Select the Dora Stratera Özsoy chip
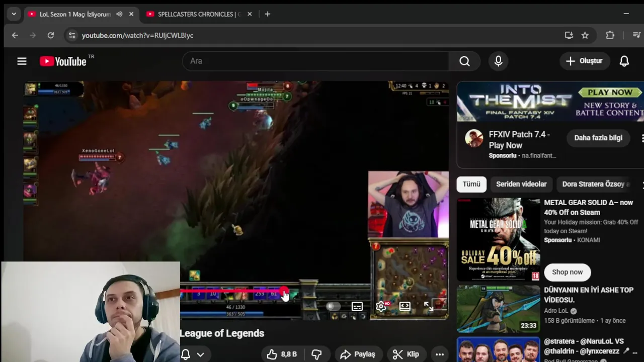This screenshot has width=644, height=362. (596, 184)
